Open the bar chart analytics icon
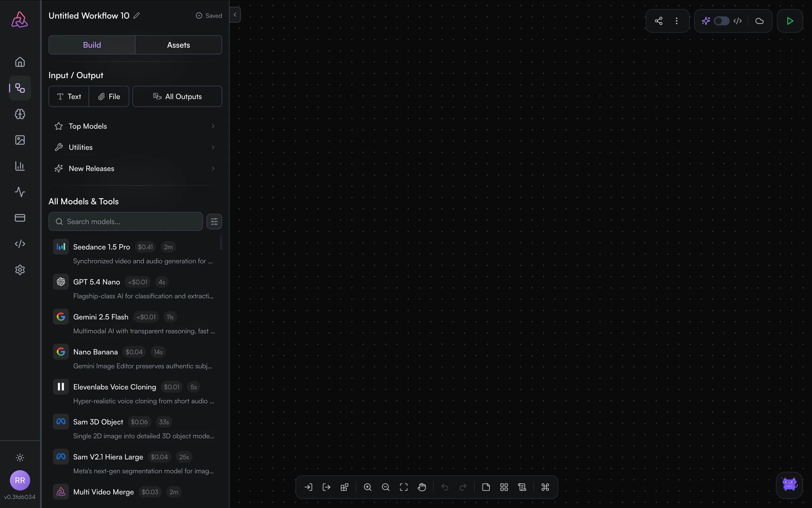 (x=20, y=166)
